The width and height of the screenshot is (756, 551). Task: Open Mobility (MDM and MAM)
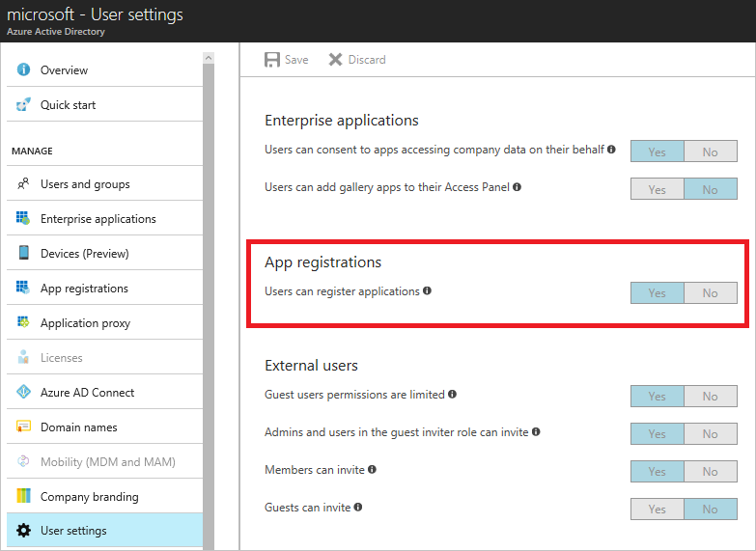tap(104, 461)
